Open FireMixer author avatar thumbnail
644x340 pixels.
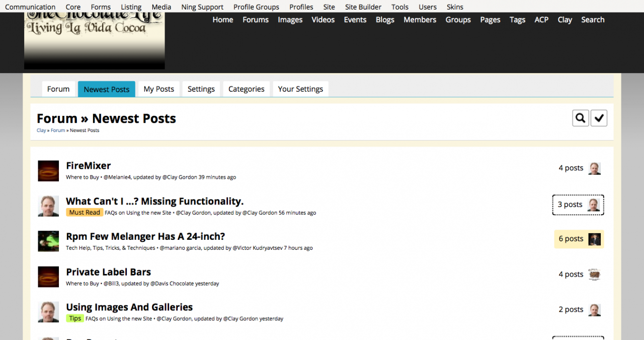(48, 171)
